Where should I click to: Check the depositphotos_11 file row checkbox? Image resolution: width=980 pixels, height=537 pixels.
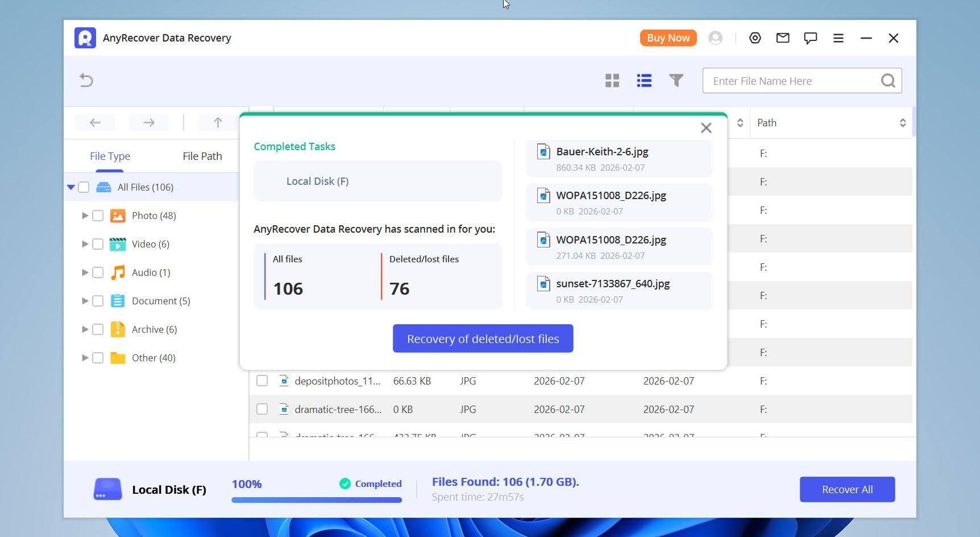[262, 381]
